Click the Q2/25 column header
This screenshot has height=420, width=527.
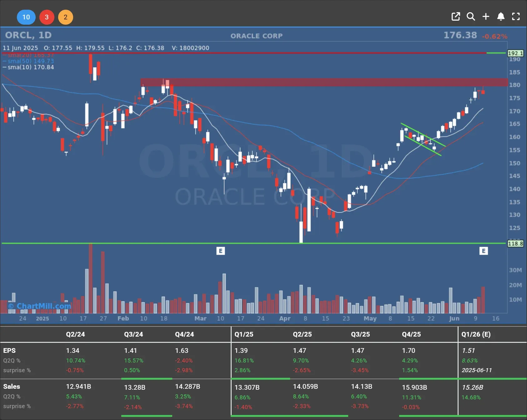302,334
